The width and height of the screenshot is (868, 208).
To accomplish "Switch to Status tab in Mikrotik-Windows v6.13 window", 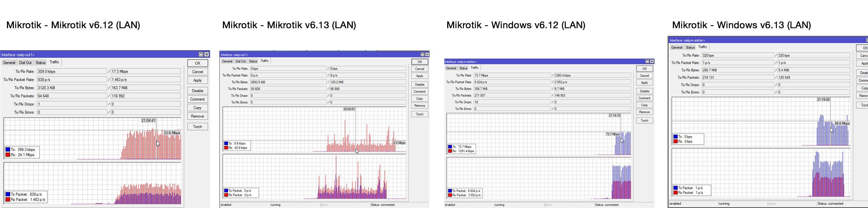I will point(690,47).
